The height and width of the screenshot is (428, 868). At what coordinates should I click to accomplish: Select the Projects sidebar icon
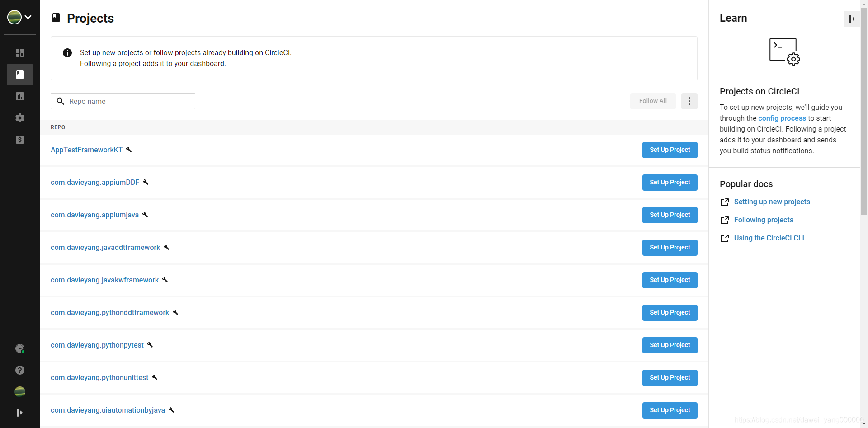(20, 75)
